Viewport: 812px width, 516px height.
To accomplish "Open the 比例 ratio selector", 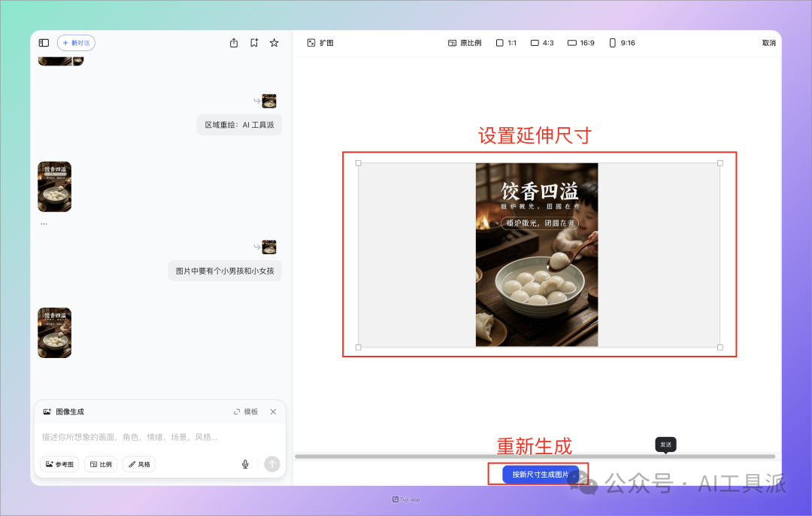I will (x=101, y=464).
